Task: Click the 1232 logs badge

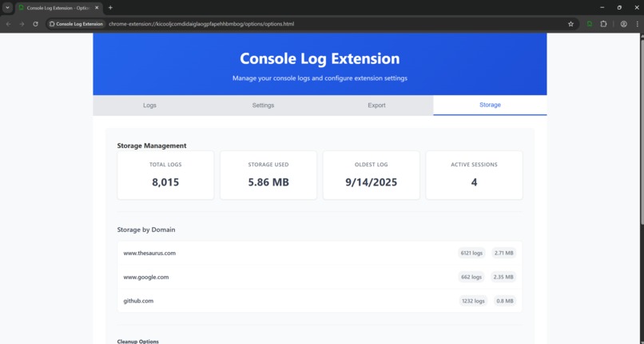Action: [x=473, y=301]
